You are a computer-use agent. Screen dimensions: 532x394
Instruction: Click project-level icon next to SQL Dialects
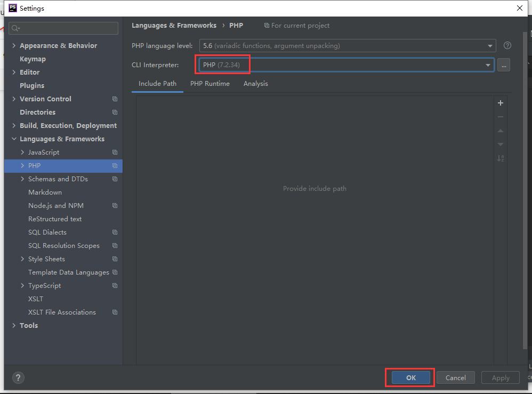click(x=115, y=232)
